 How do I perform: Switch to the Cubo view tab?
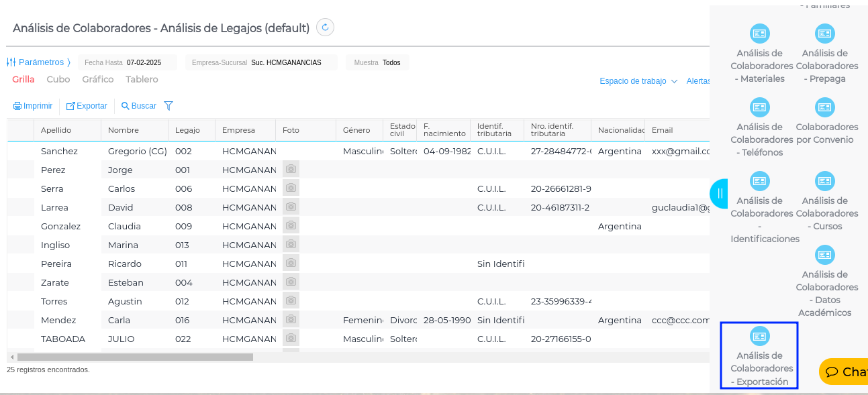58,79
